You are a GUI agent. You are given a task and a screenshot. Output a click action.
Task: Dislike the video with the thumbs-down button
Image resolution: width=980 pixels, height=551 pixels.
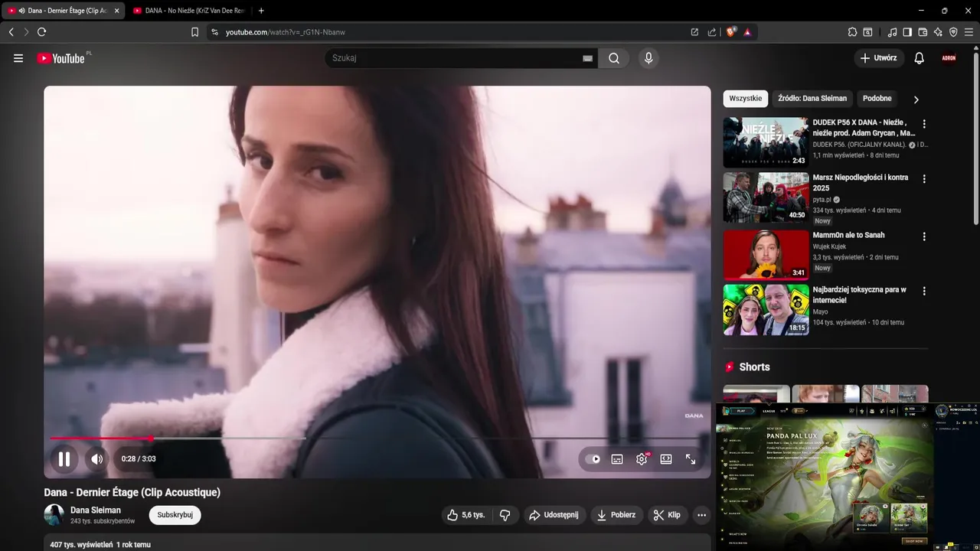point(505,515)
